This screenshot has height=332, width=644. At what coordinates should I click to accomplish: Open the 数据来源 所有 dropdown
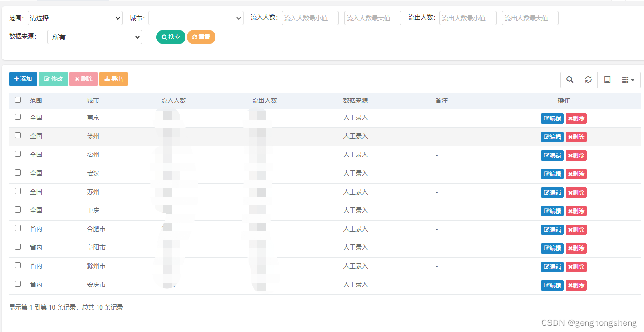[x=94, y=37]
